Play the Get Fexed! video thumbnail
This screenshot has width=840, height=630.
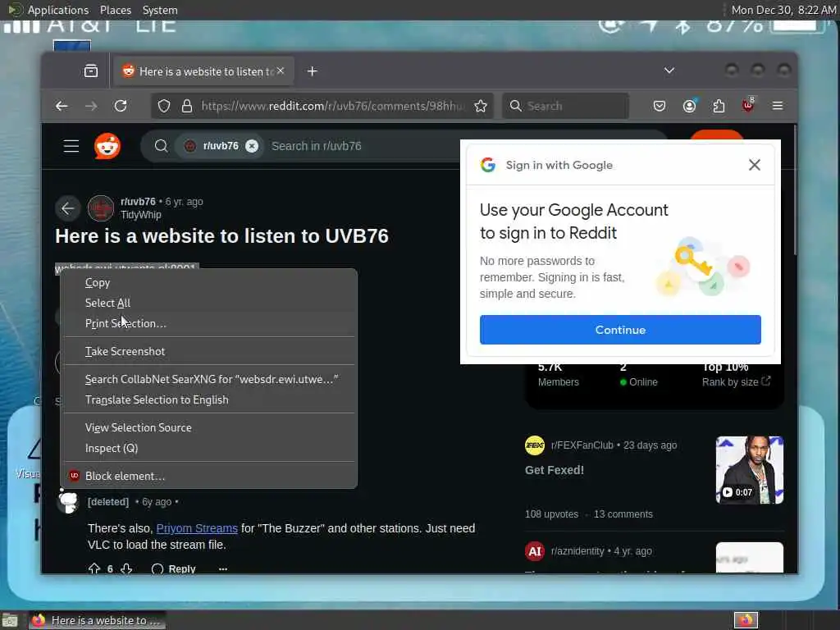point(750,470)
